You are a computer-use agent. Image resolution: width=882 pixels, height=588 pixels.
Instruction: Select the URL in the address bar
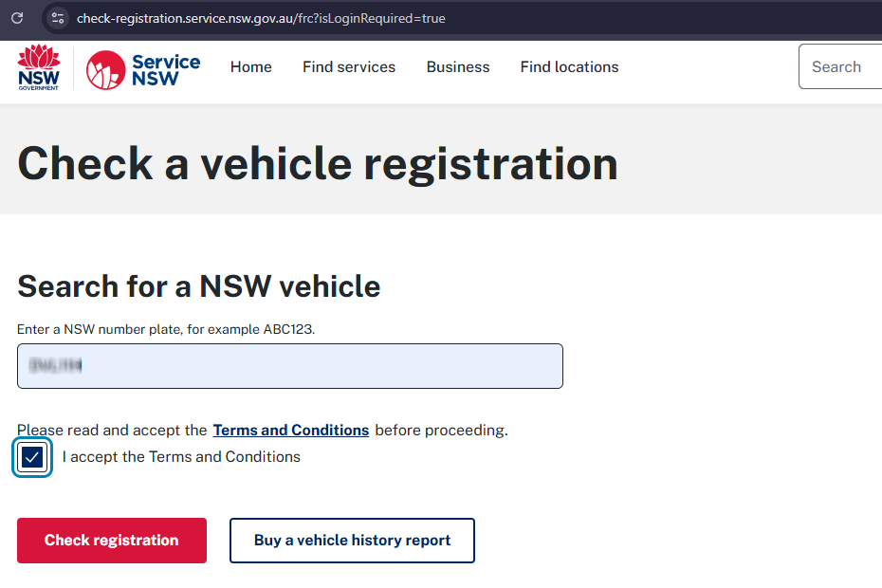coord(261,18)
